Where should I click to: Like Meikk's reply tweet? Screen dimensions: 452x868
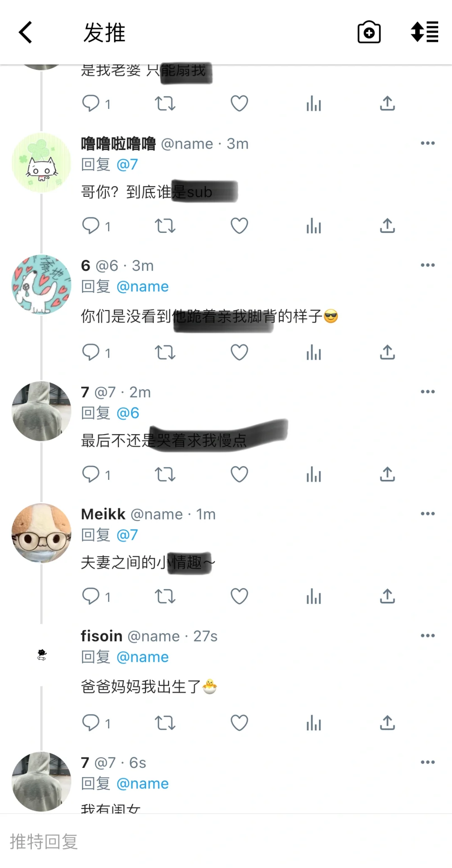click(x=239, y=596)
